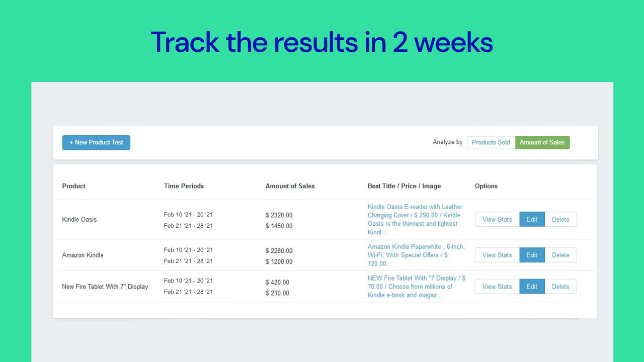Edit the Amazon Kindle product test
The image size is (644, 362).
pyautogui.click(x=532, y=255)
